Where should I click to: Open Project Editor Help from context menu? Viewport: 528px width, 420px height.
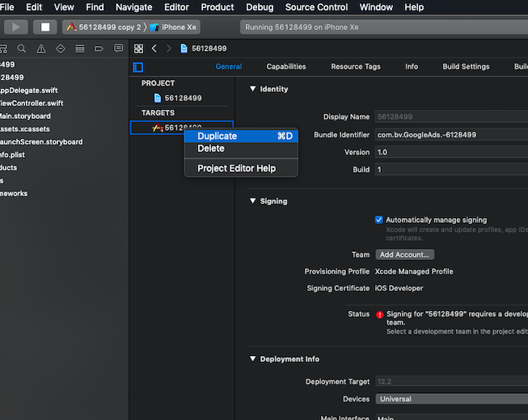pyautogui.click(x=241, y=168)
